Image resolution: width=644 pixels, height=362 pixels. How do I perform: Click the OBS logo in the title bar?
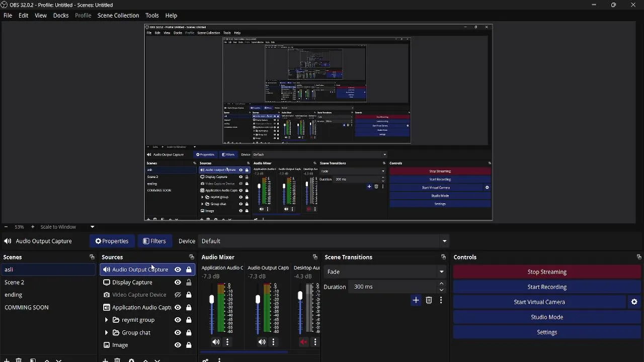4,5
